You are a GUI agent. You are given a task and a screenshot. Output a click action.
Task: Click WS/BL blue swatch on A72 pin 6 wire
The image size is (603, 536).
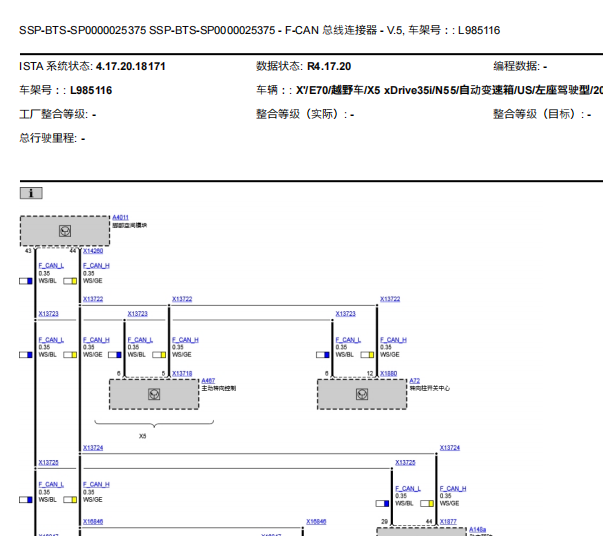tap(323, 355)
